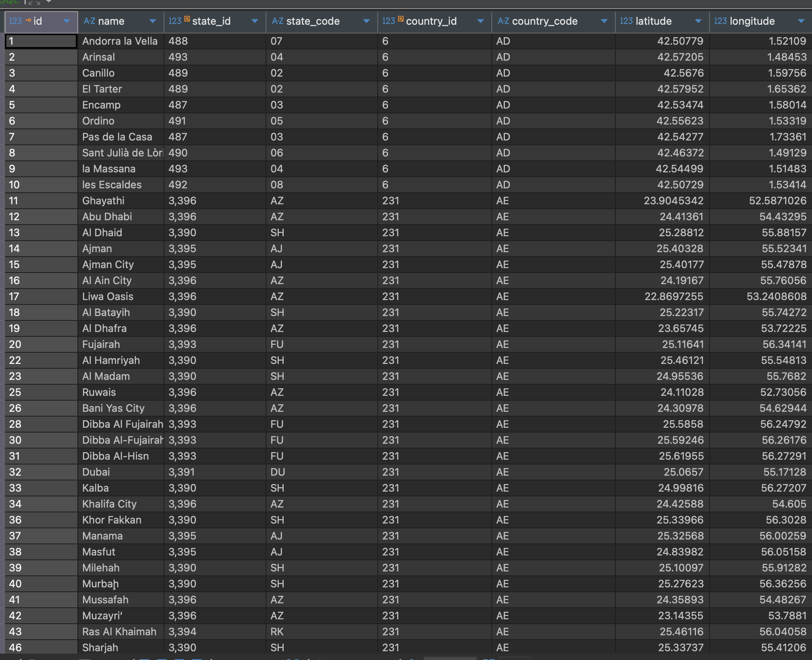Open the filter dropdown on the state_id column
Screen dimensions: 812x660
pos(255,21)
